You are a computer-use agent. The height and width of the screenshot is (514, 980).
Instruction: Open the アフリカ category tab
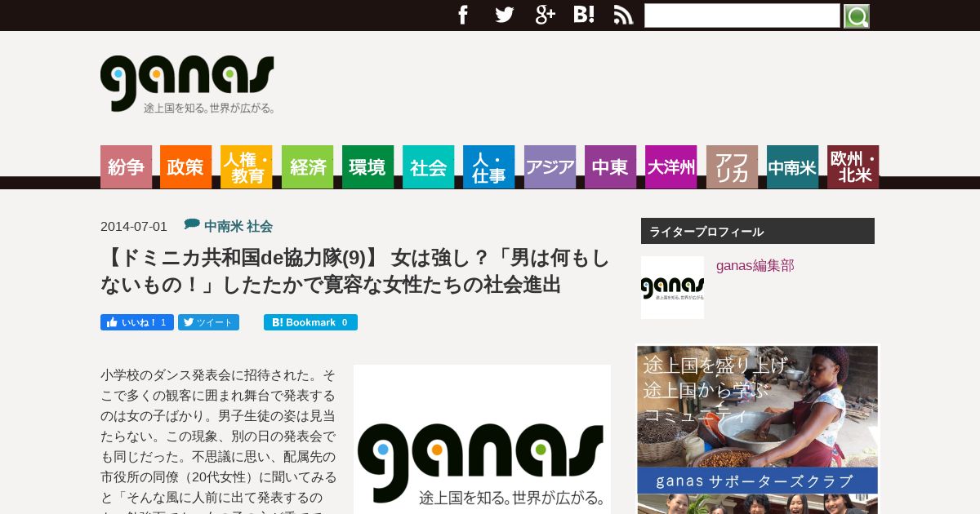click(x=732, y=167)
